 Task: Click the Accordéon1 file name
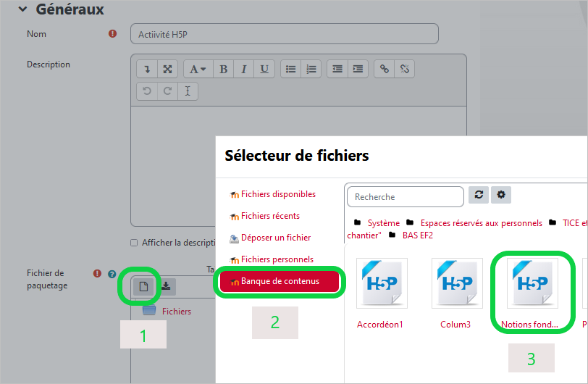[x=380, y=325]
